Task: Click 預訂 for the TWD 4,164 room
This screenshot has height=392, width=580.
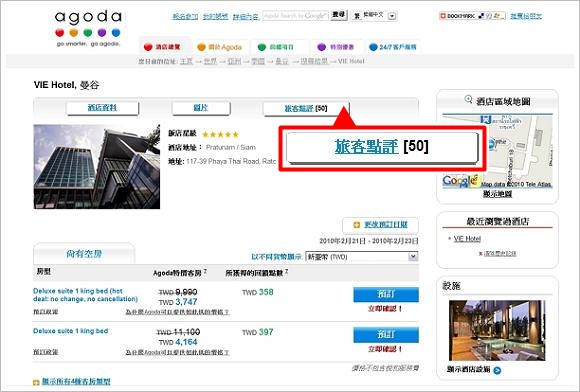Action: click(386, 335)
